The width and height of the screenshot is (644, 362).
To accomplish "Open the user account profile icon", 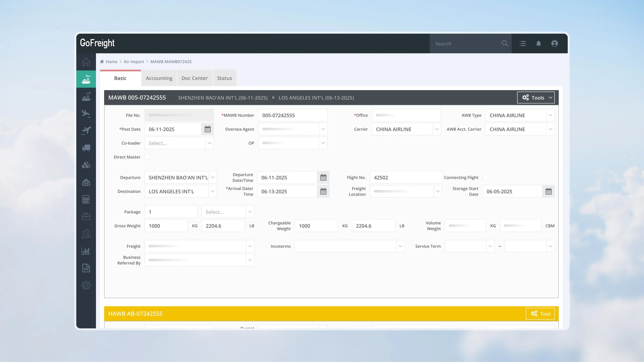I will (554, 43).
